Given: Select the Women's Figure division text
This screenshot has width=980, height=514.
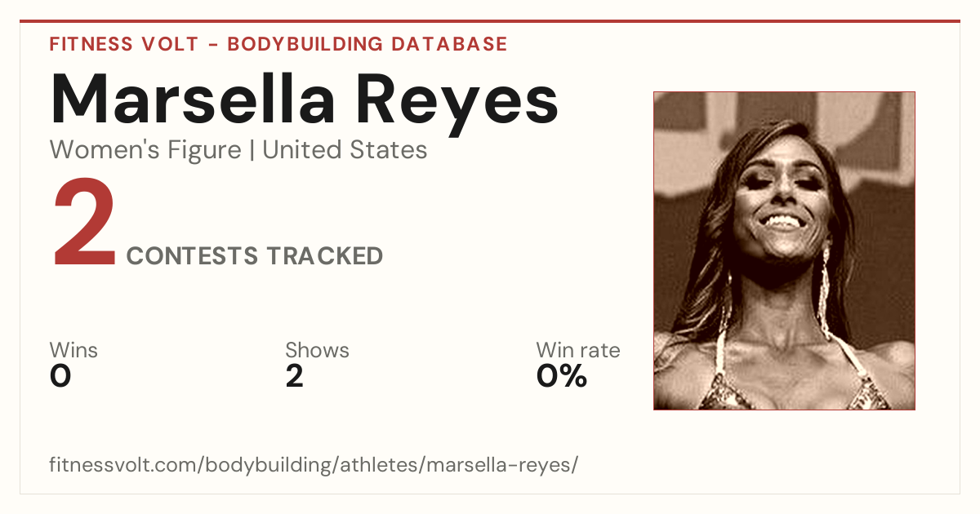Looking at the screenshot, I should [x=145, y=150].
